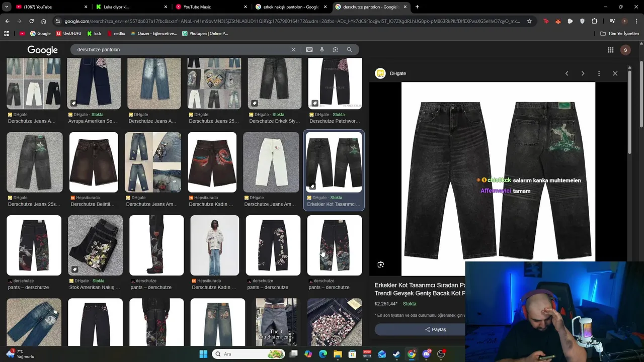Image resolution: width=644 pixels, height=362 pixels.
Task: Select the Hepsiburada Derschutze Kadın shorts thumbnail
Action: 212,162
